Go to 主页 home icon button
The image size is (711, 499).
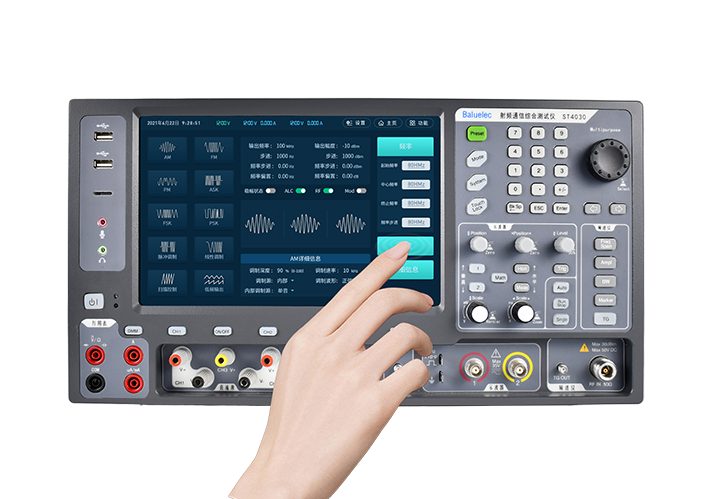tap(388, 122)
